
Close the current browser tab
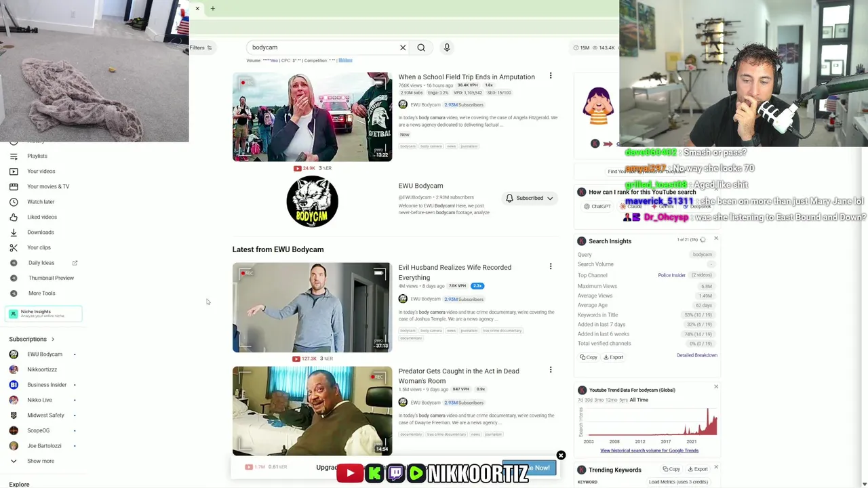197,9
